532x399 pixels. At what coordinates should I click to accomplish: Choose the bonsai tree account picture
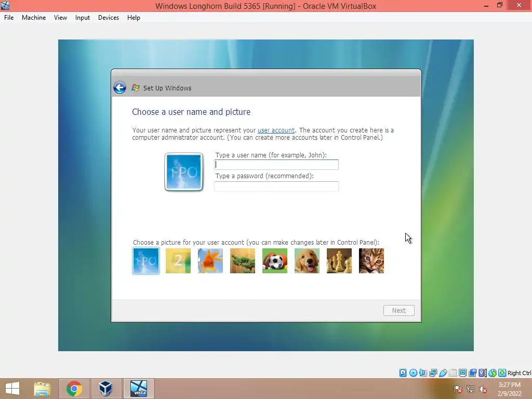243,261
